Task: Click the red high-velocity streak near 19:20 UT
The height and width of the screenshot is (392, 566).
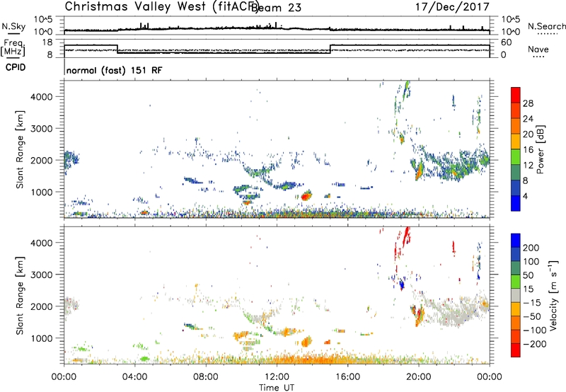Action: click(x=405, y=236)
